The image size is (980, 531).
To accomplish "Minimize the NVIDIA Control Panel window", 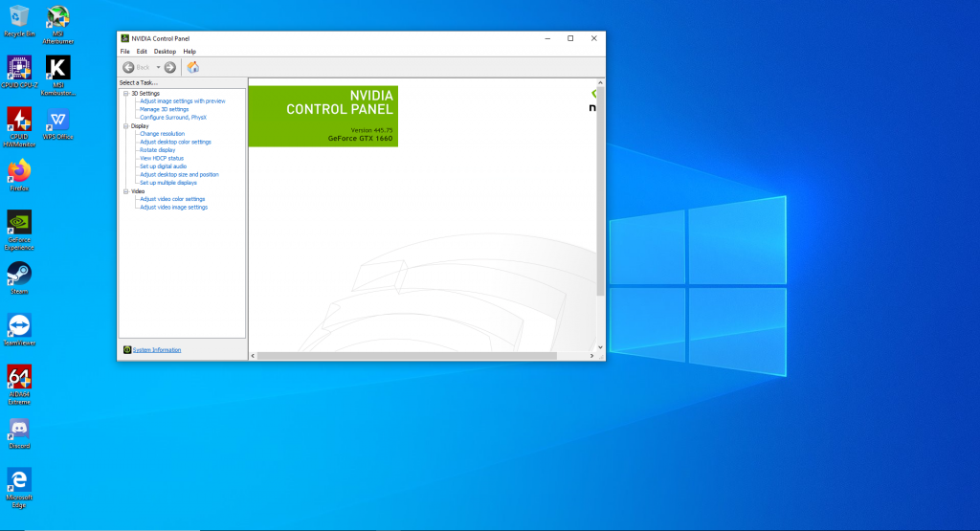I will tap(547, 38).
